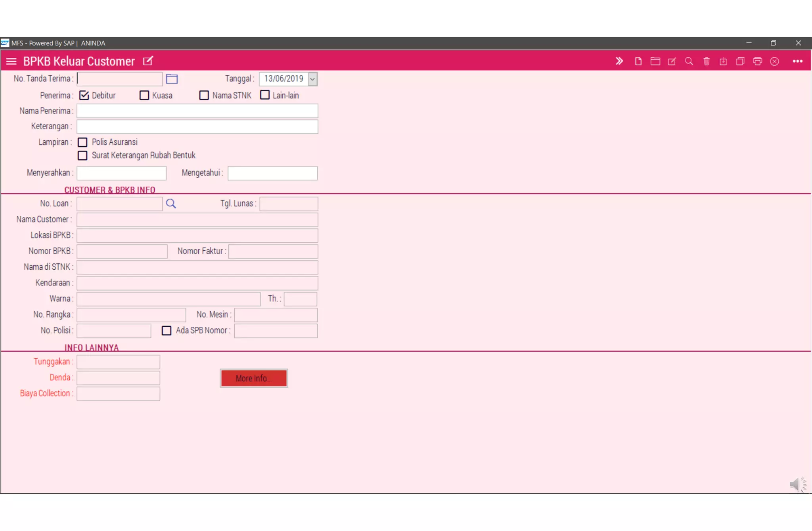Enable Polis Asuransi lampiran checkbox

[82, 142]
